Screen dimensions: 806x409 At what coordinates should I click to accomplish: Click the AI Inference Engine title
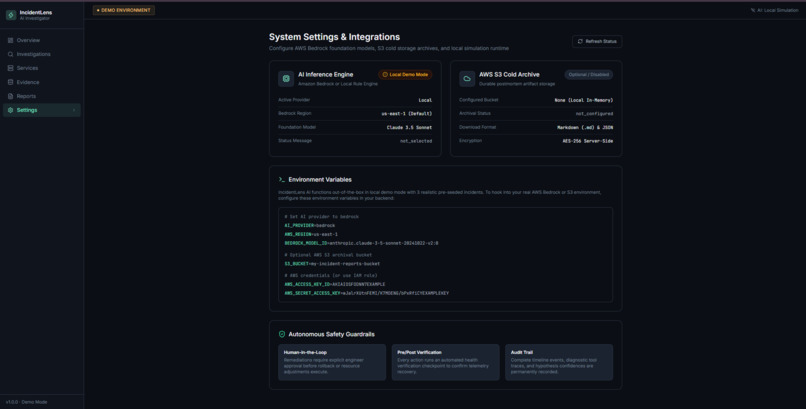tap(325, 75)
